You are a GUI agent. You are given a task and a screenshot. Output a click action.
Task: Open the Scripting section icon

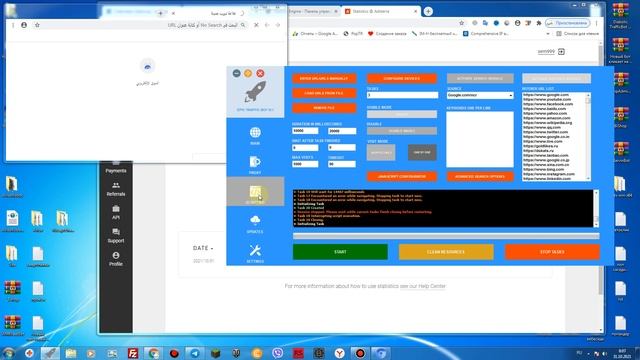pyautogui.click(x=255, y=191)
